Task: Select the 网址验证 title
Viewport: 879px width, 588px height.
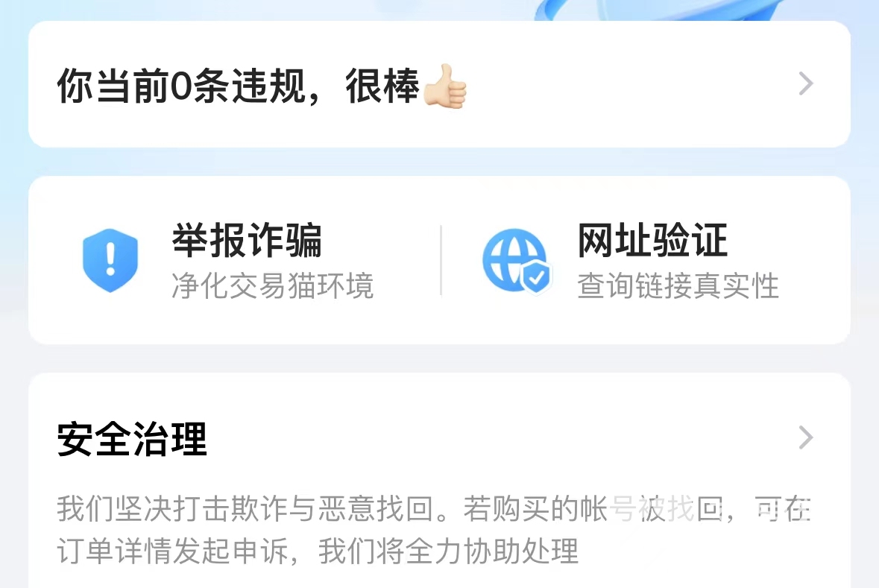Action: click(x=652, y=241)
